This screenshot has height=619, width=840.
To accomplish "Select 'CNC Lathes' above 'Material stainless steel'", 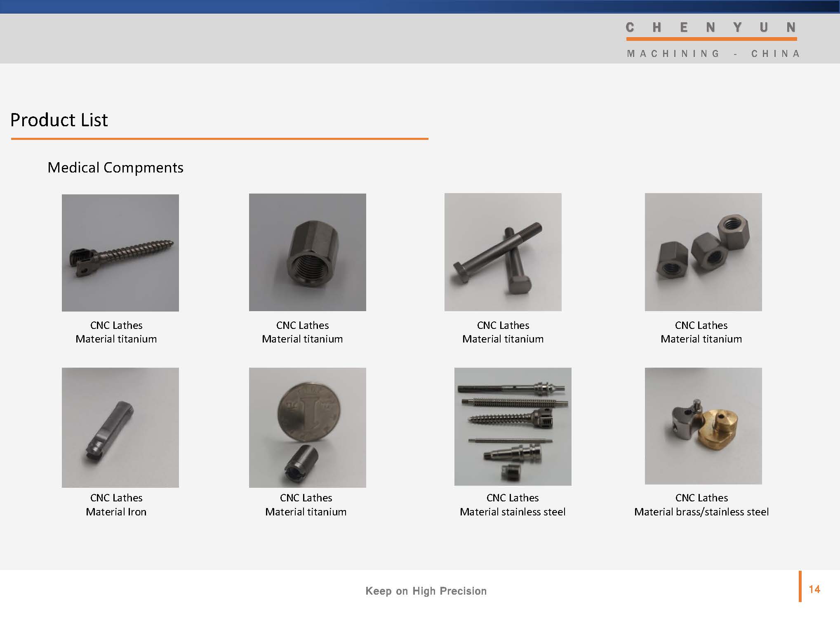I will tap(513, 498).
